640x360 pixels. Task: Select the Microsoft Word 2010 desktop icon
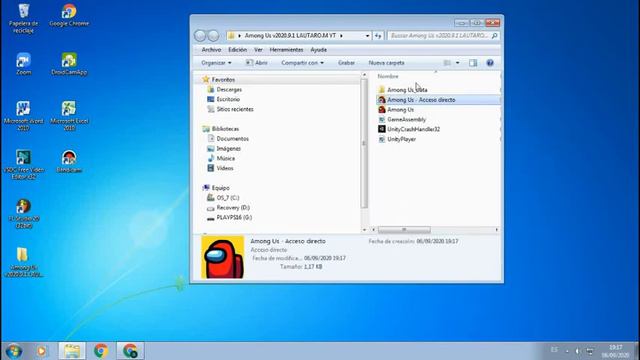click(23, 116)
